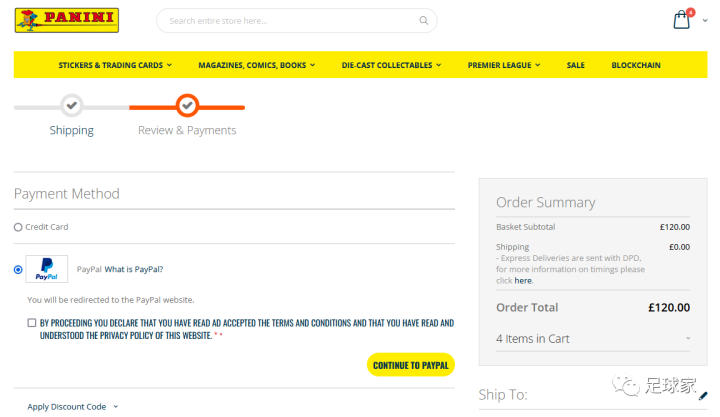
Task: Follow the 'here' link for delivery timings
Action: coord(523,281)
